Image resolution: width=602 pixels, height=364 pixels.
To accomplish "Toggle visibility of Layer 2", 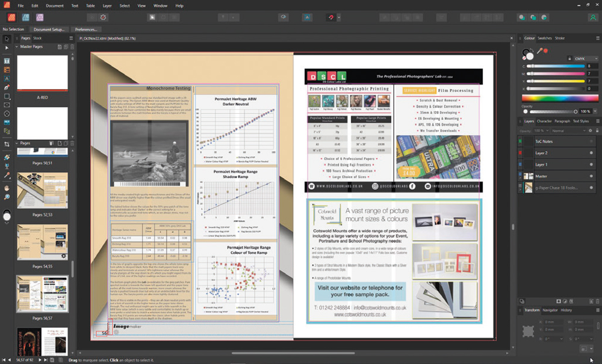I will pyautogui.click(x=591, y=153).
